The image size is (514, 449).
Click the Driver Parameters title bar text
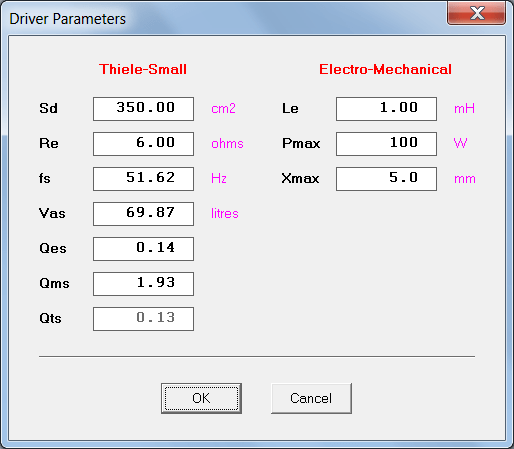pos(68,19)
